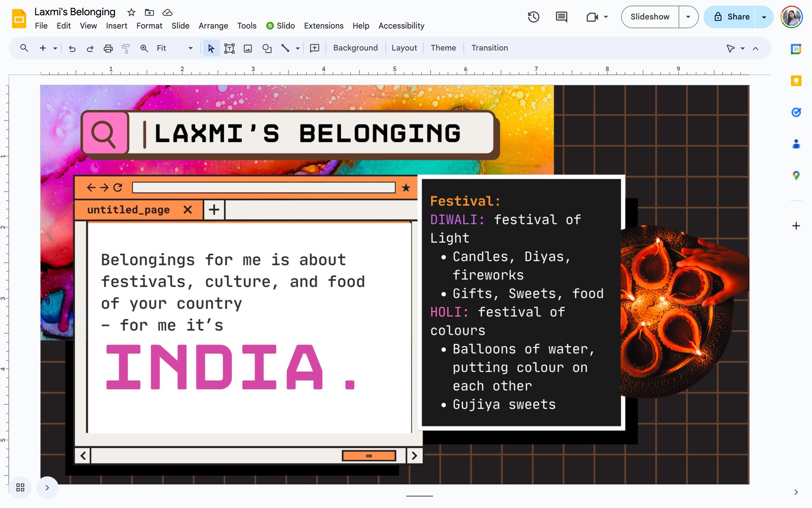Select the text box tool
This screenshot has height=508, width=812.
229,48
